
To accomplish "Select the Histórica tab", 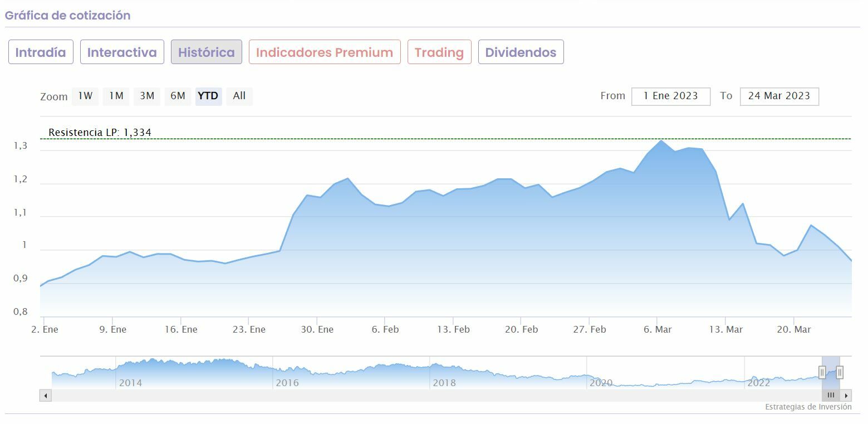I will coord(207,52).
